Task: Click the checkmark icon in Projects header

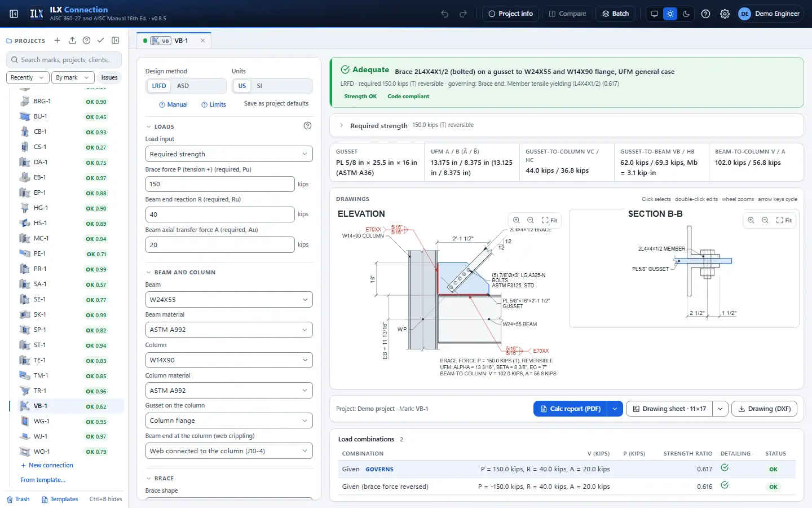Action: [100, 41]
